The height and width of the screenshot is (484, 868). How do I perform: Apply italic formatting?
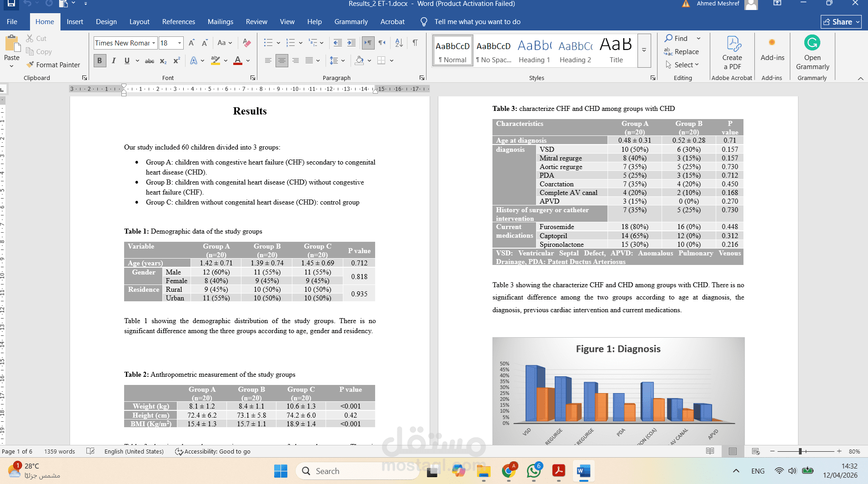[x=113, y=60]
